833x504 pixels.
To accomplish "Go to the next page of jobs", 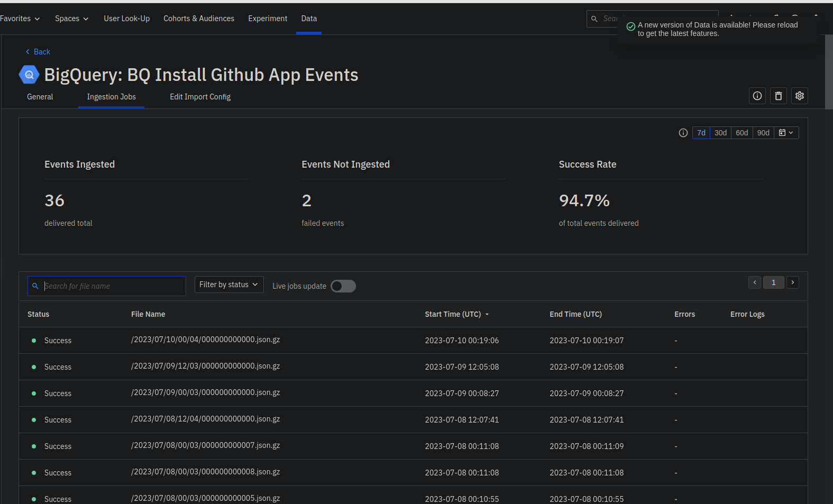I will tap(793, 282).
